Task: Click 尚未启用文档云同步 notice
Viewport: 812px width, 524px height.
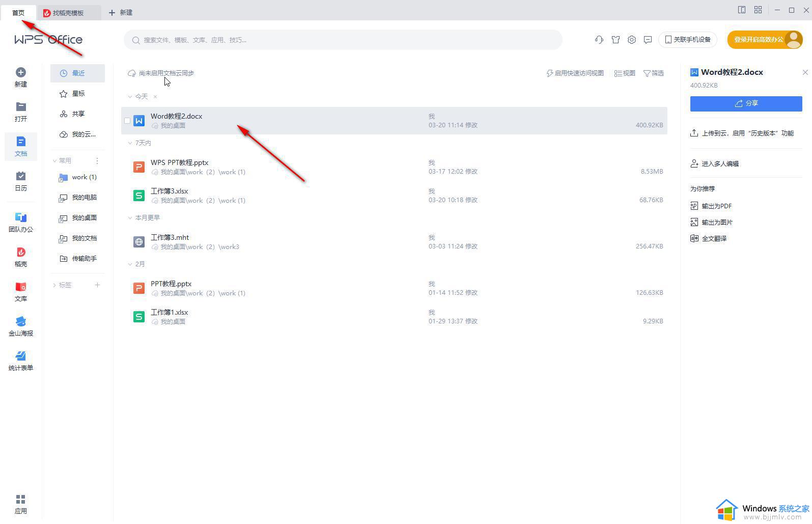Action: (161, 73)
